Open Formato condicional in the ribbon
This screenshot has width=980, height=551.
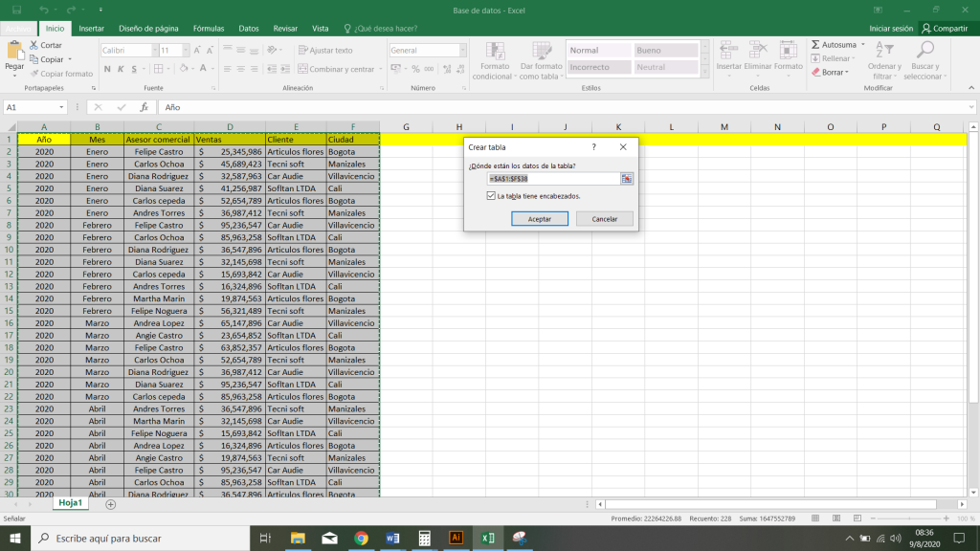pos(495,60)
